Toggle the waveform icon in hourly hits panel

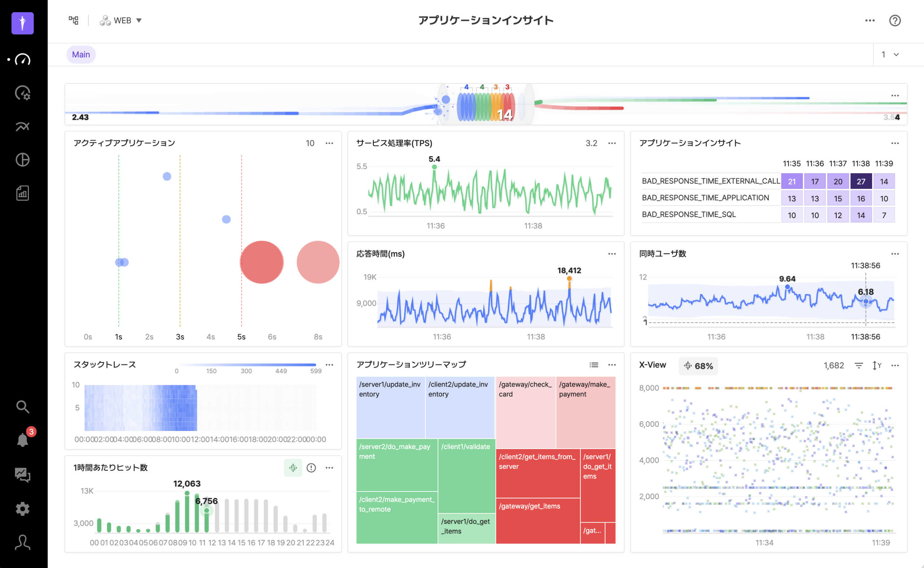coord(293,468)
